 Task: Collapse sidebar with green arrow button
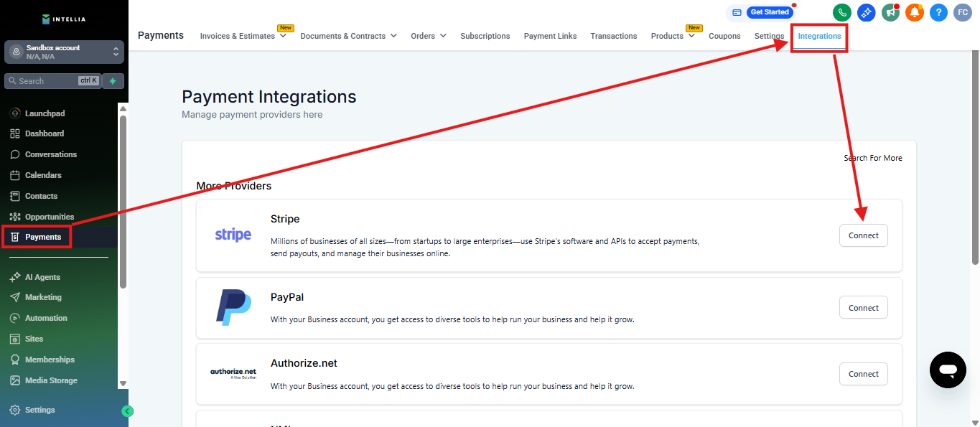coord(127,411)
